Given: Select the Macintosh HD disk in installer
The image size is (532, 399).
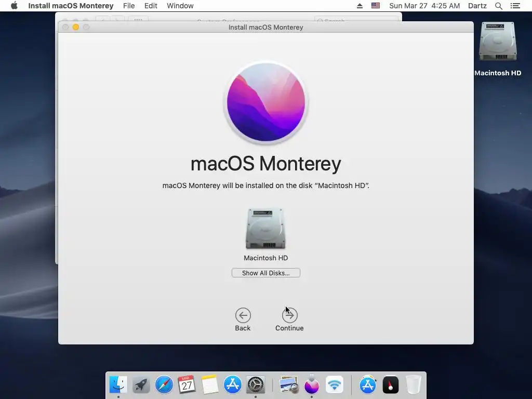Looking at the screenshot, I should (265, 229).
